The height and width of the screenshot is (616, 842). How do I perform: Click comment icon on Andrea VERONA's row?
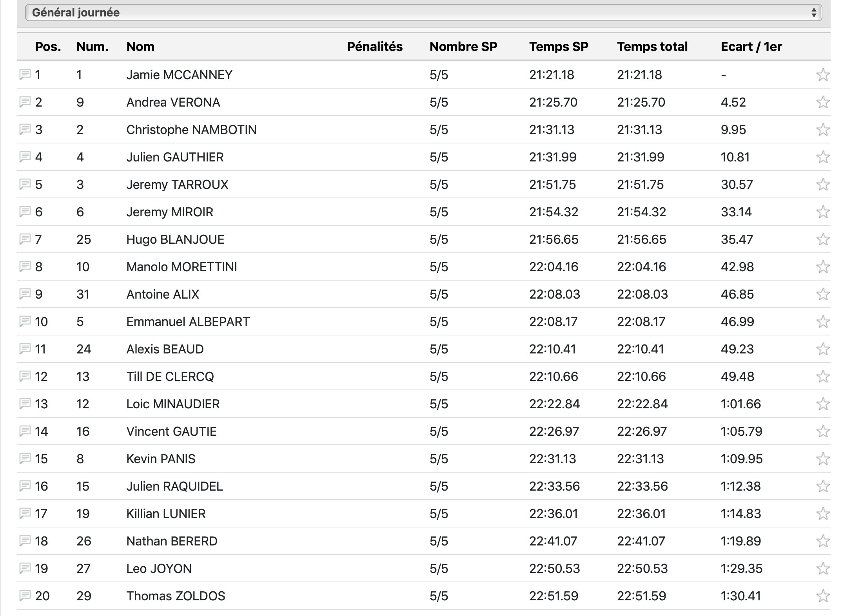click(25, 101)
